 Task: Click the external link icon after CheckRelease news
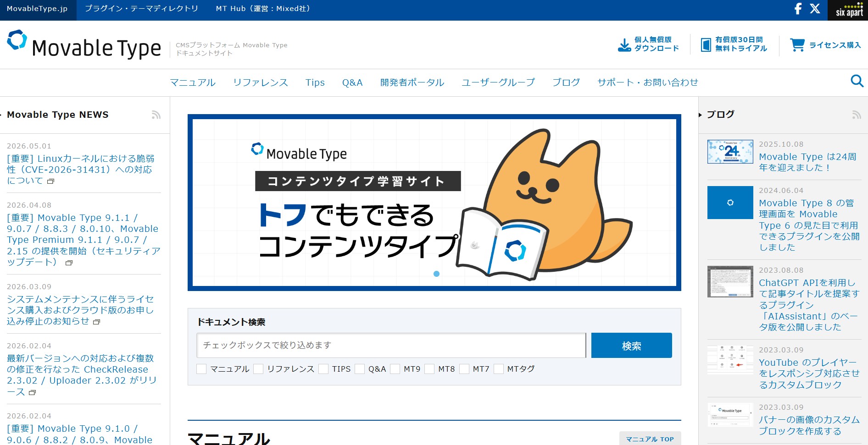click(32, 392)
